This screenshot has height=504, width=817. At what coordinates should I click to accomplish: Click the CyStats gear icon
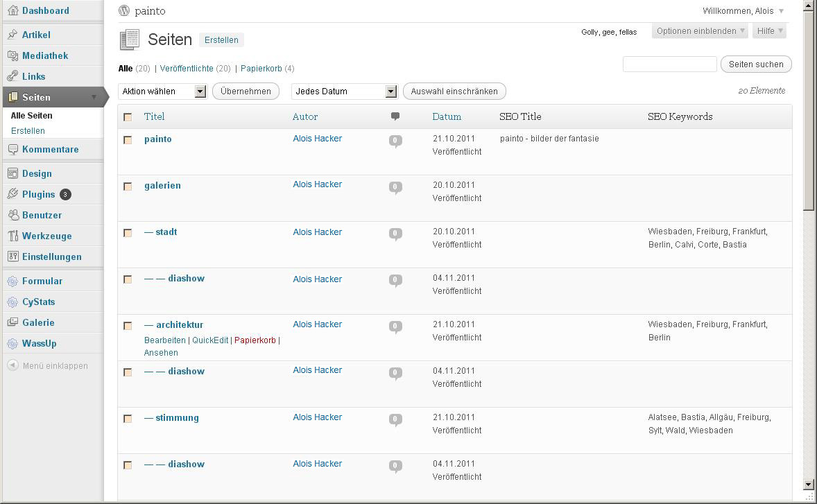coord(13,302)
